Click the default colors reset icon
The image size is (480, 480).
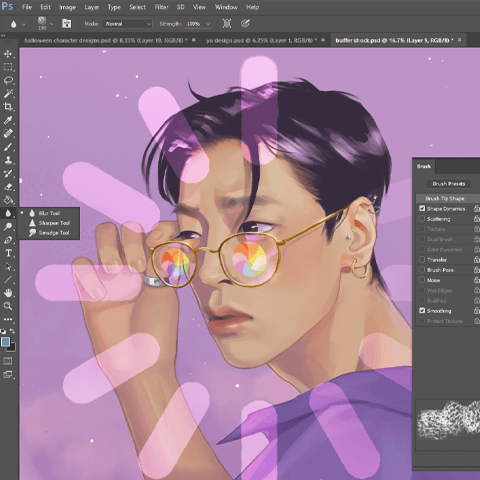pos(3,331)
